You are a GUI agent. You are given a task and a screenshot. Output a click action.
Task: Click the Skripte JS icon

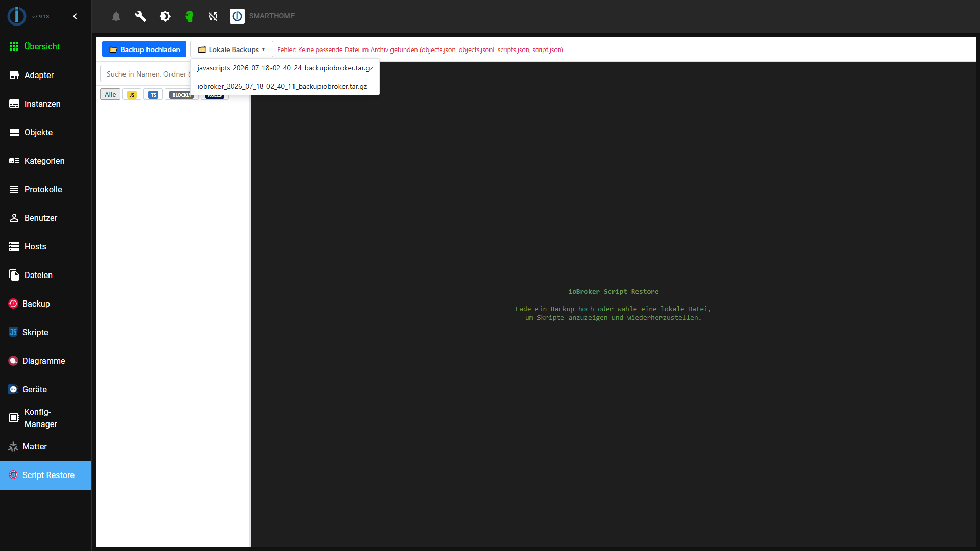pyautogui.click(x=13, y=332)
